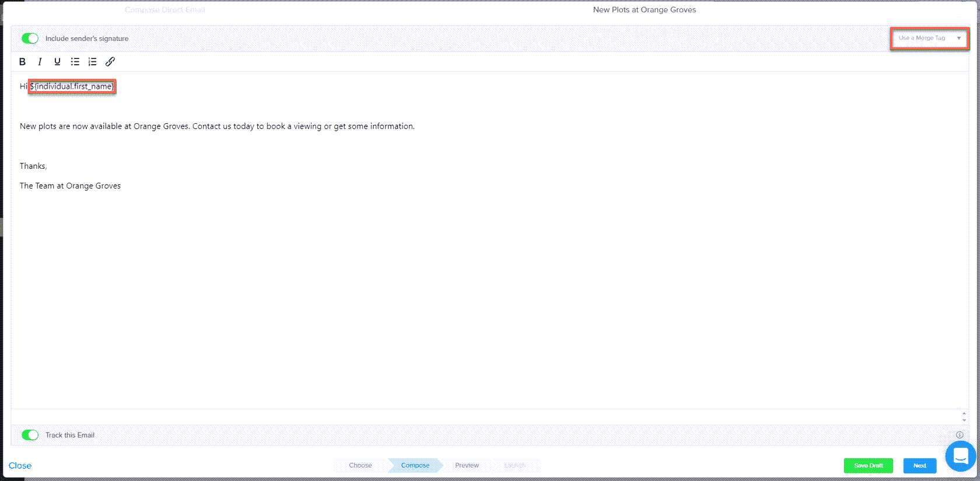Underline the selected text
The width and height of the screenshot is (980, 481).
tap(57, 62)
